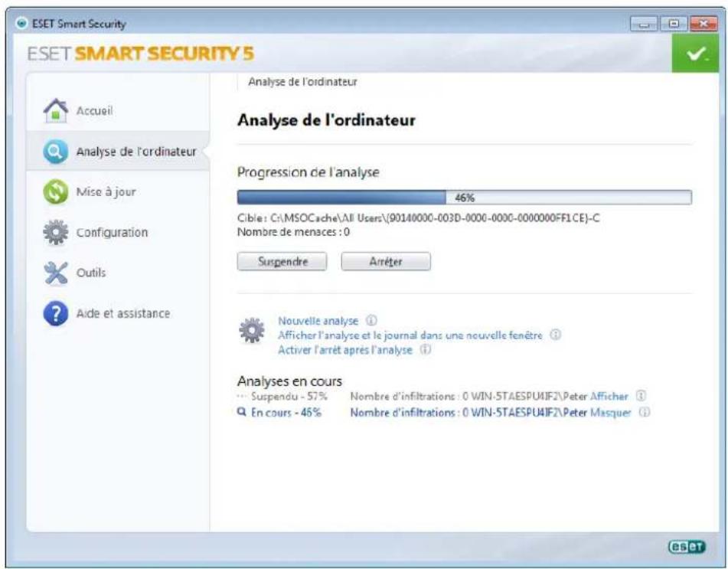Viewport: 728px width, 569px height.
Task: Select Analyse de l'ordinateur in sidebar
Action: click(x=118, y=152)
